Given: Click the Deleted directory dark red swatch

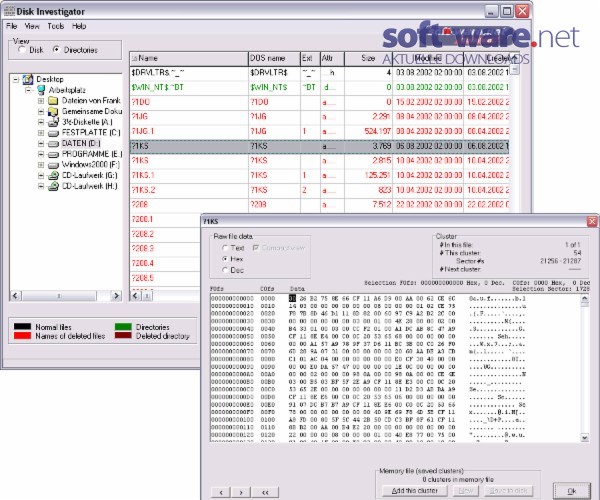Looking at the screenshot, I should tap(123, 336).
